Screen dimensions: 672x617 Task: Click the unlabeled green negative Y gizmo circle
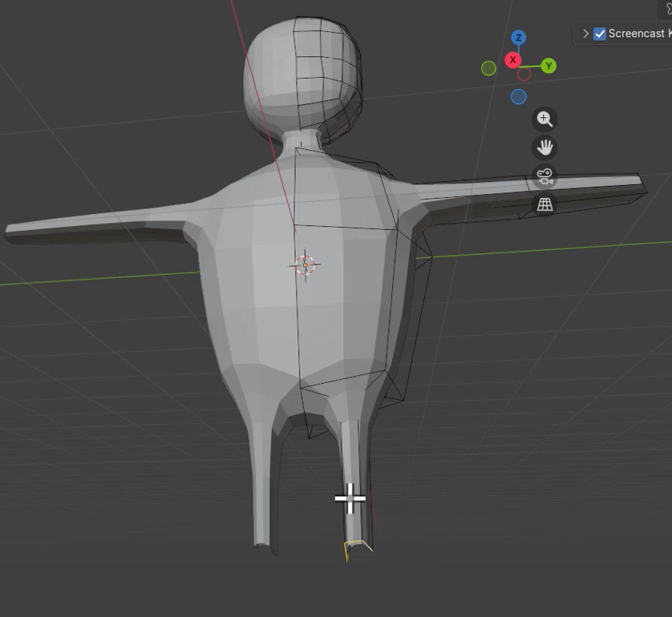[488, 68]
